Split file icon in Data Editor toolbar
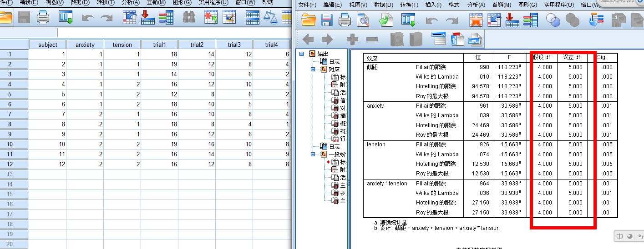644x249 pixels. [252, 18]
